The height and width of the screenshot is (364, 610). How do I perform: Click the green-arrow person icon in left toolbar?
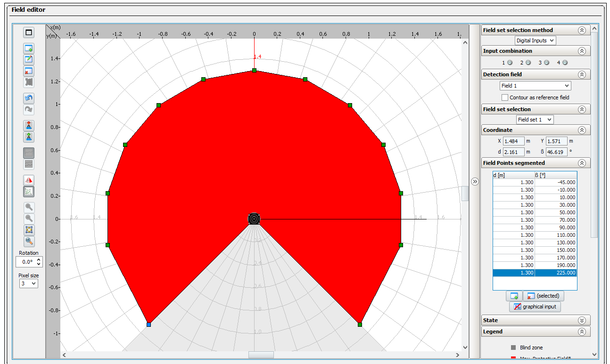pos(29,137)
